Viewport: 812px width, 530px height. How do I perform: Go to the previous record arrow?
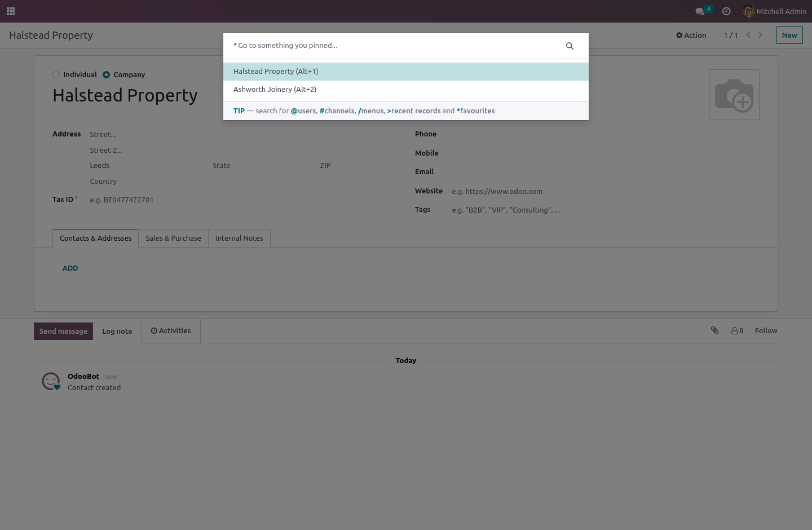748,35
